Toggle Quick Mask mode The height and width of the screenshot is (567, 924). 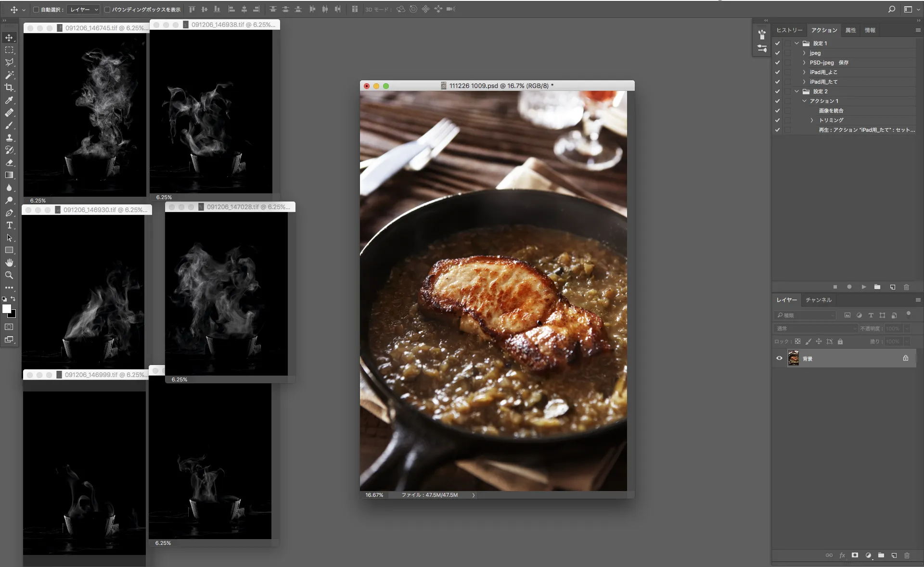click(x=9, y=327)
